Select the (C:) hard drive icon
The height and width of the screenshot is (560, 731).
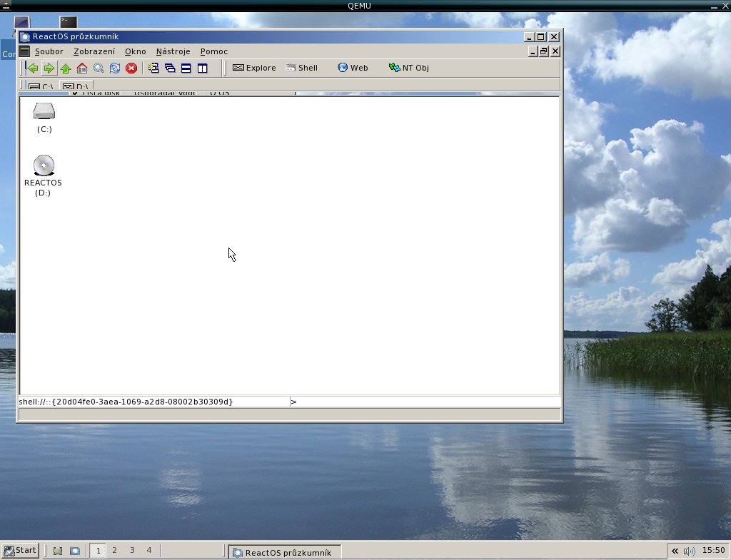(44, 118)
